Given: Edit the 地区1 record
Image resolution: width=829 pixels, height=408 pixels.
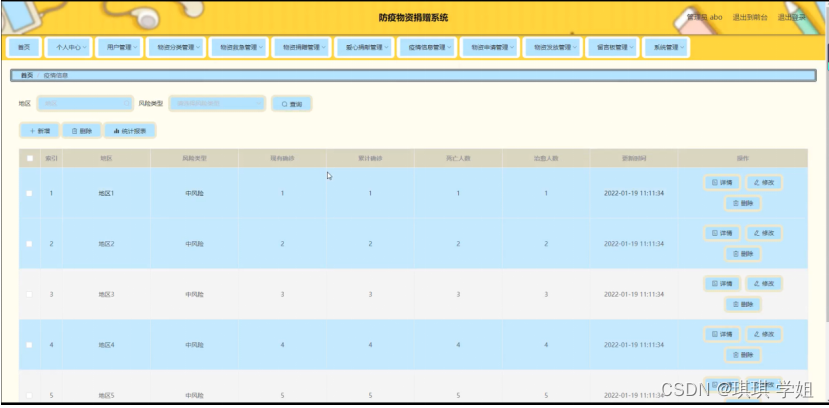Looking at the screenshot, I should [x=764, y=182].
